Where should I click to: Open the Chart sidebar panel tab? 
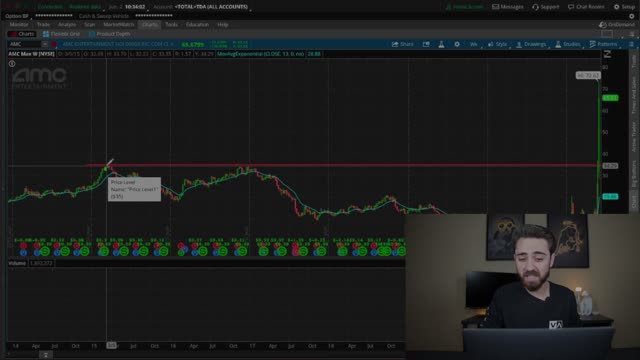(633, 201)
